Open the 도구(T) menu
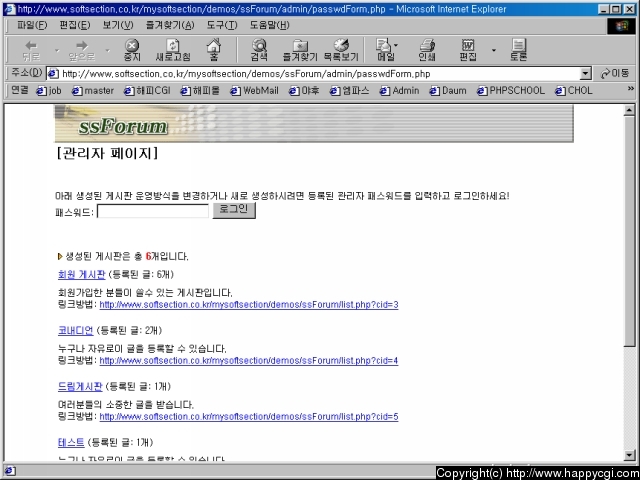The width and height of the screenshot is (640, 480). pyautogui.click(x=222, y=25)
